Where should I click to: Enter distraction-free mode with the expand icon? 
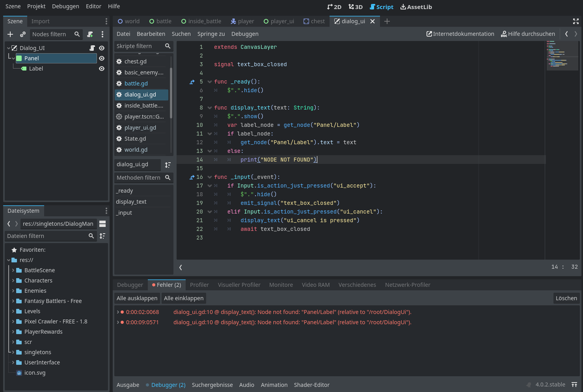coord(576,21)
